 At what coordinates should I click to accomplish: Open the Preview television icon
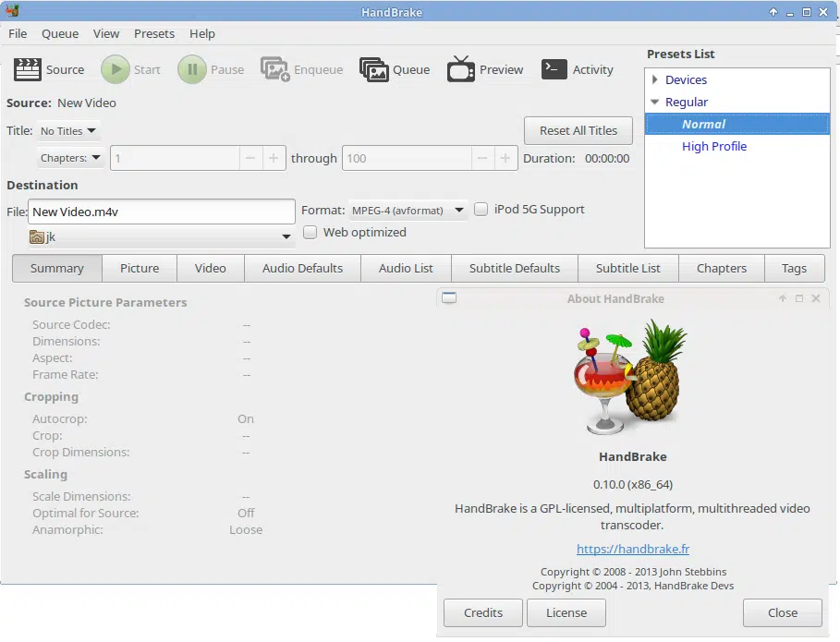pos(460,69)
